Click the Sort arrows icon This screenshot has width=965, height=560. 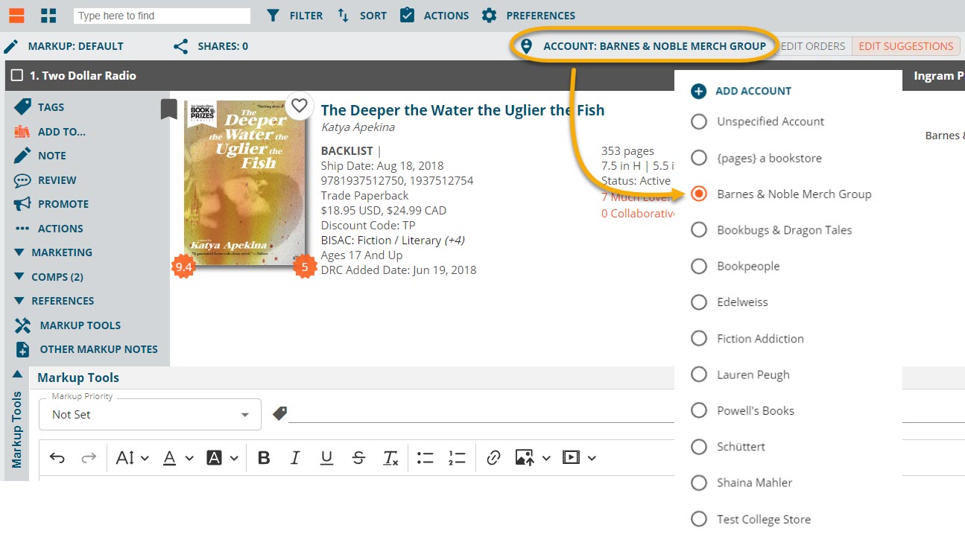[x=343, y=16]
